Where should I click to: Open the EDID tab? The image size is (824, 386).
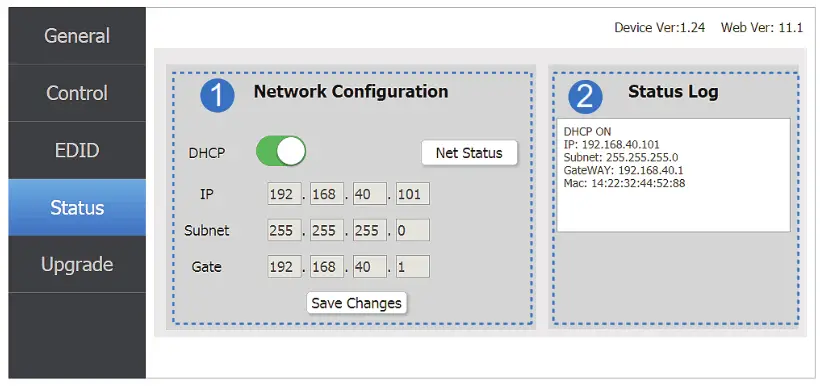point(77,150)
